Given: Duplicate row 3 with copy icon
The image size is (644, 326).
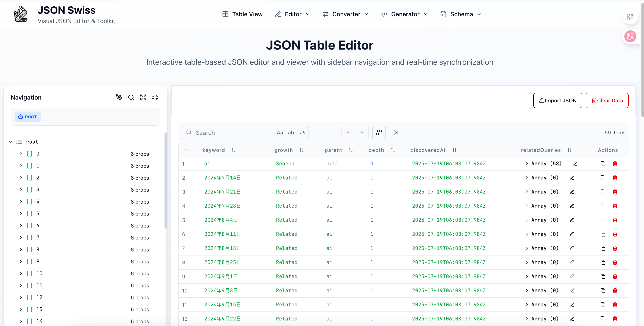Looking at the screenshot, I should tap(603, 192).
